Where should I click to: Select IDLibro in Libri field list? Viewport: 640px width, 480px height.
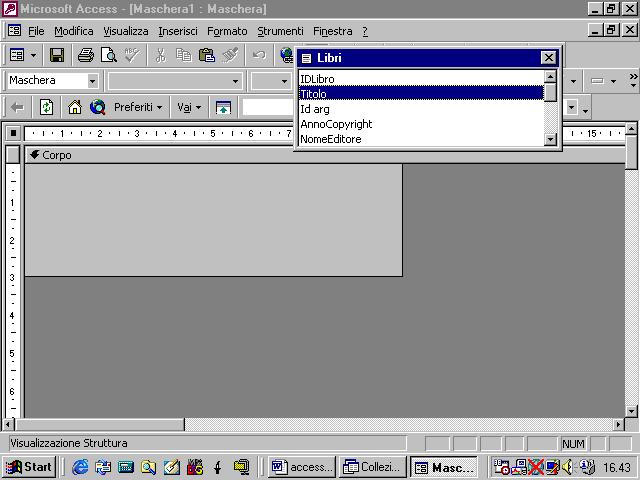(421, 79)
